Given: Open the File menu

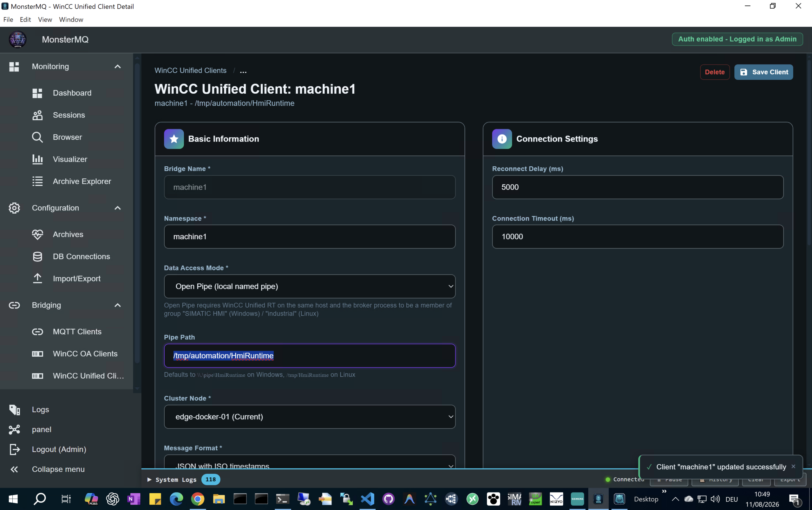Looking at the screenshot, I should 8,20.
